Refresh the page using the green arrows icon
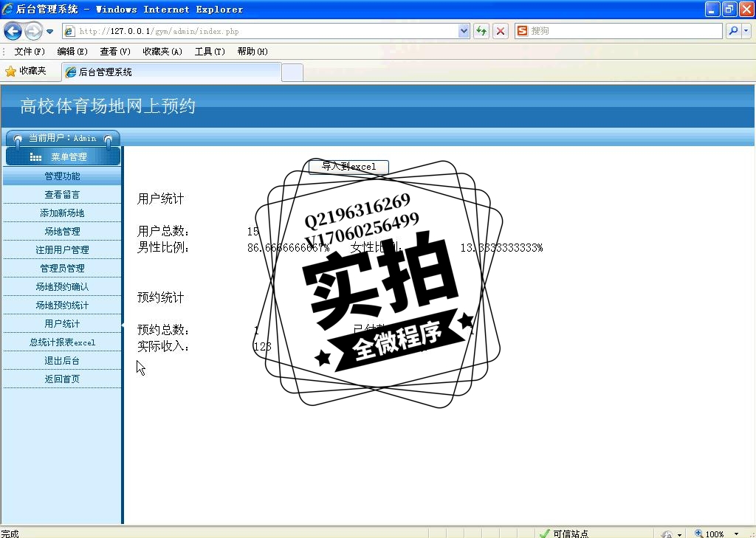The height and width of the screenshot is (538, 756). coord(481,31)
